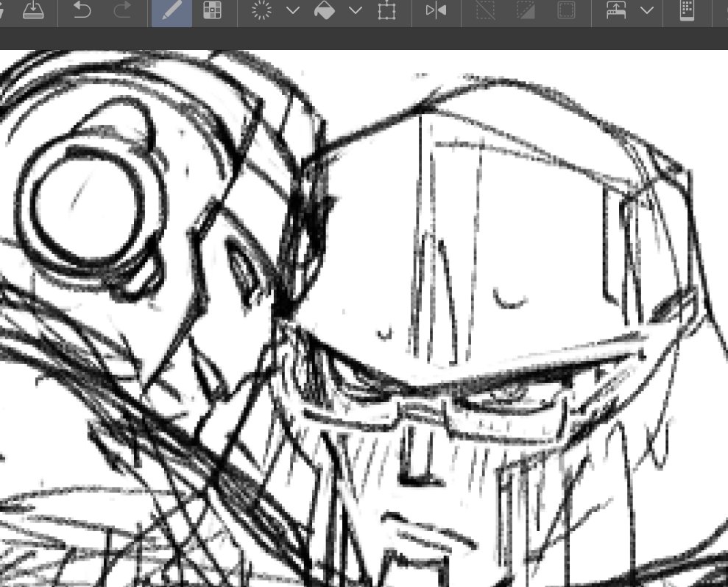This screenshot has height=587, width=728.
Task: Open the smartphone companion mode icon
Action: point(687,10)
